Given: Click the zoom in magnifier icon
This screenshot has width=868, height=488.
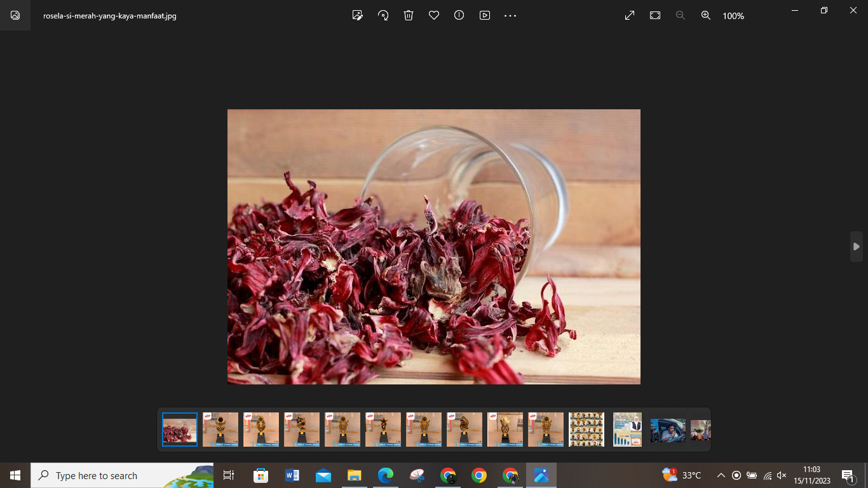Looking at the screenshot, I should 706,15.
